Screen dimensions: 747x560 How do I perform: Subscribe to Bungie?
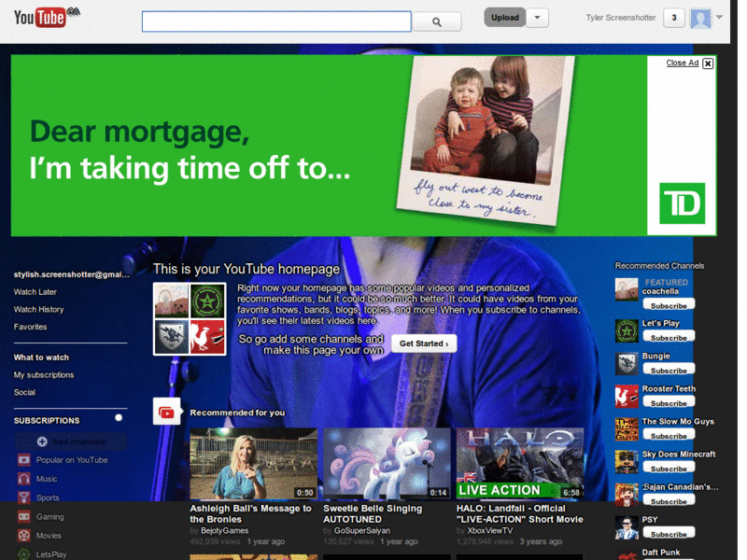(669, 370)
